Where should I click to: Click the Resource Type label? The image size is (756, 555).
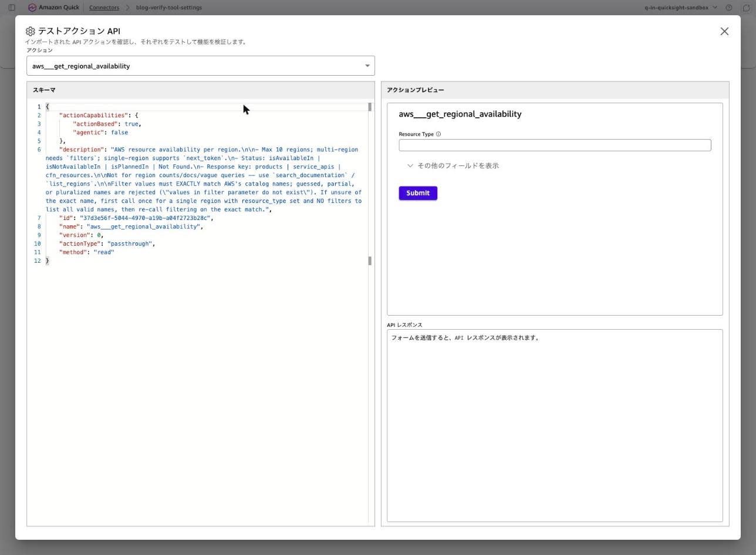pyautogui.click(x=416, y=134)
